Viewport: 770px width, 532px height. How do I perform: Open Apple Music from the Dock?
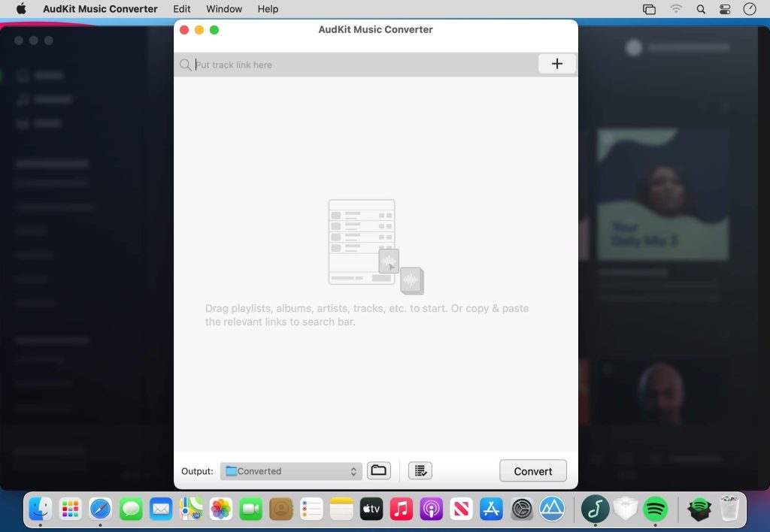[x=401, y=509]
